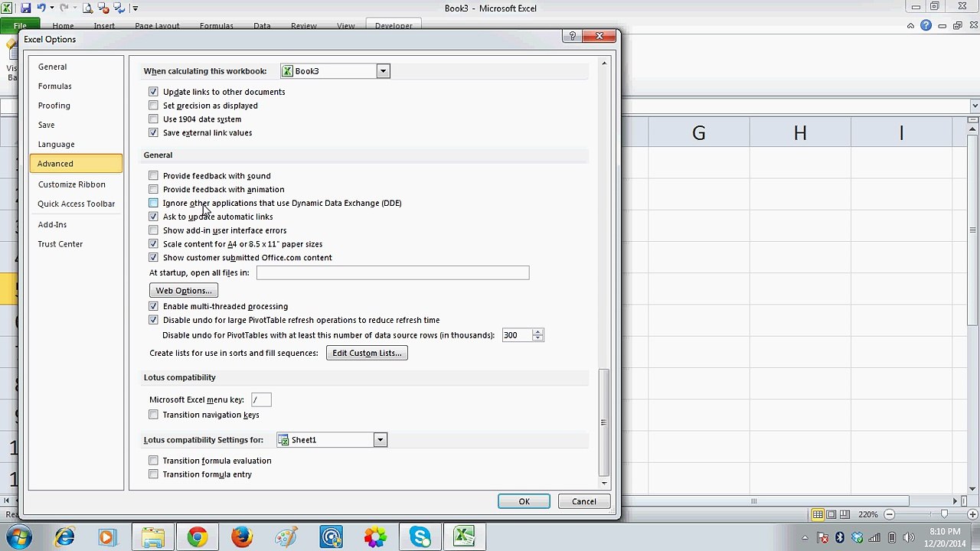
Task: Switch to Page Break Preview icon
Action: coord(845,515)
